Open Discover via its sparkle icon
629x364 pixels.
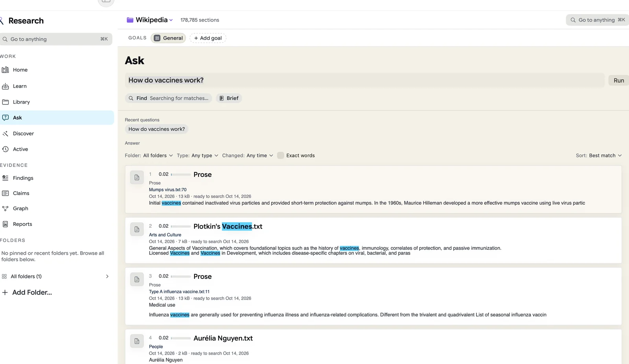click(x=6, y=134)
